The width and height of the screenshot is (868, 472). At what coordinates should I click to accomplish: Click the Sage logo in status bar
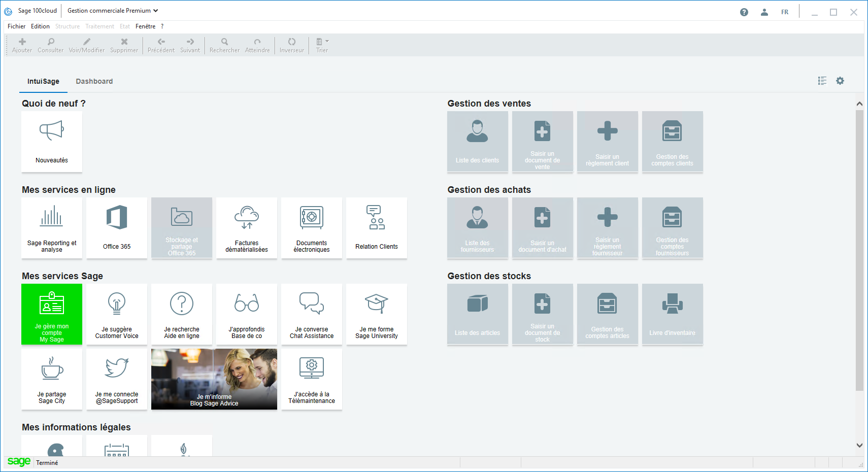pyautogui.click(x=19, y=461)
